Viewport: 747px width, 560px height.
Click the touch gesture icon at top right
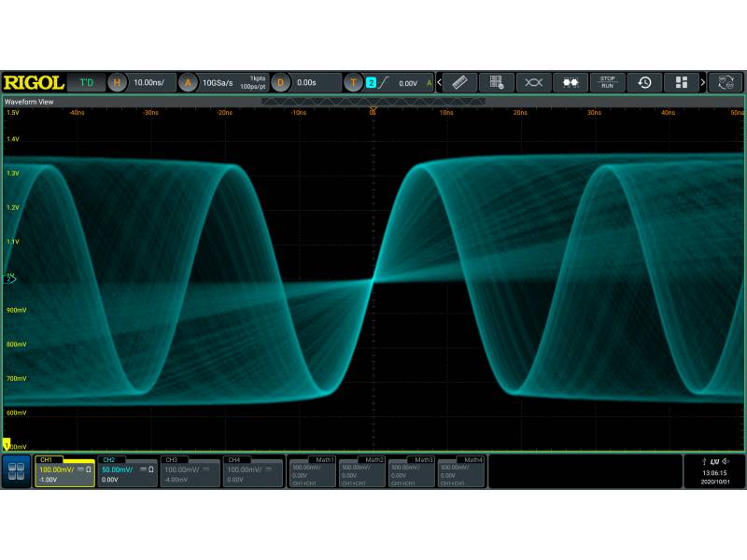[726, 82]
